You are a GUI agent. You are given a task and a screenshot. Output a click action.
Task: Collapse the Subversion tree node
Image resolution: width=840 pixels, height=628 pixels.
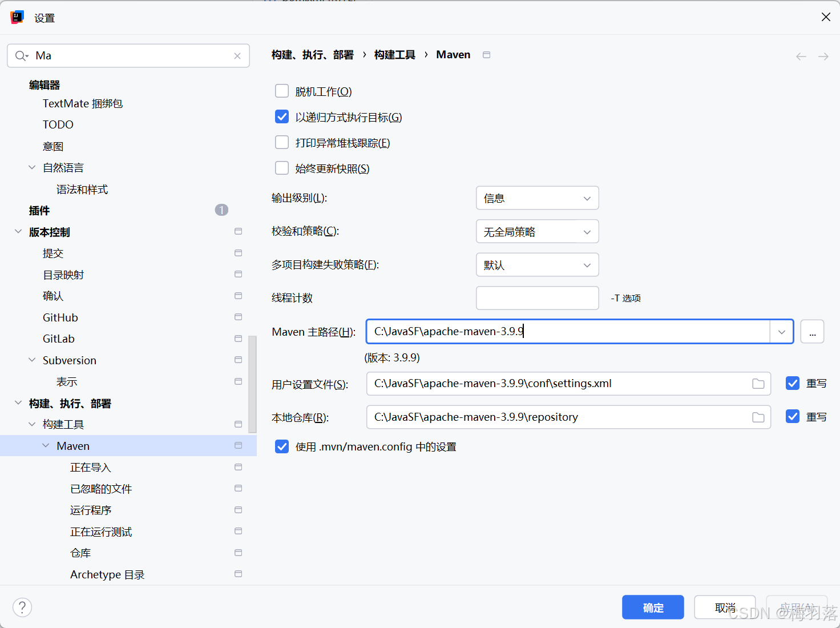32,360
